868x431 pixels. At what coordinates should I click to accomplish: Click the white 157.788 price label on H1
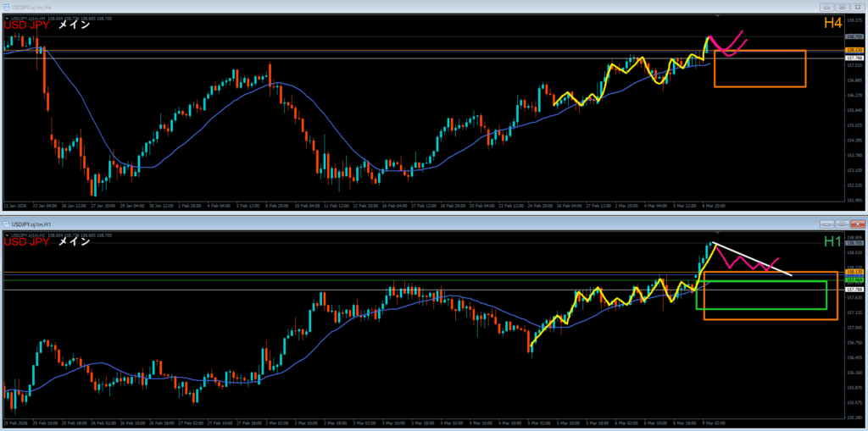[x=854, y=290]
